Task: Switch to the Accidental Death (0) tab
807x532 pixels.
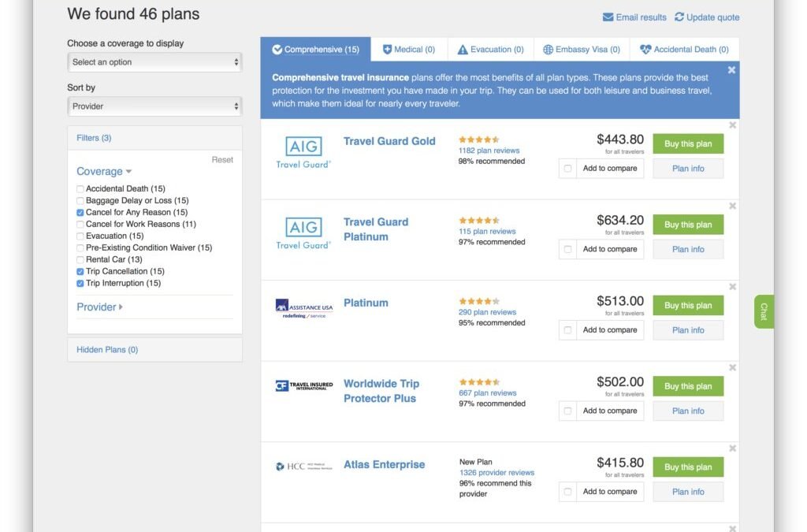Action: pos(685,50)
